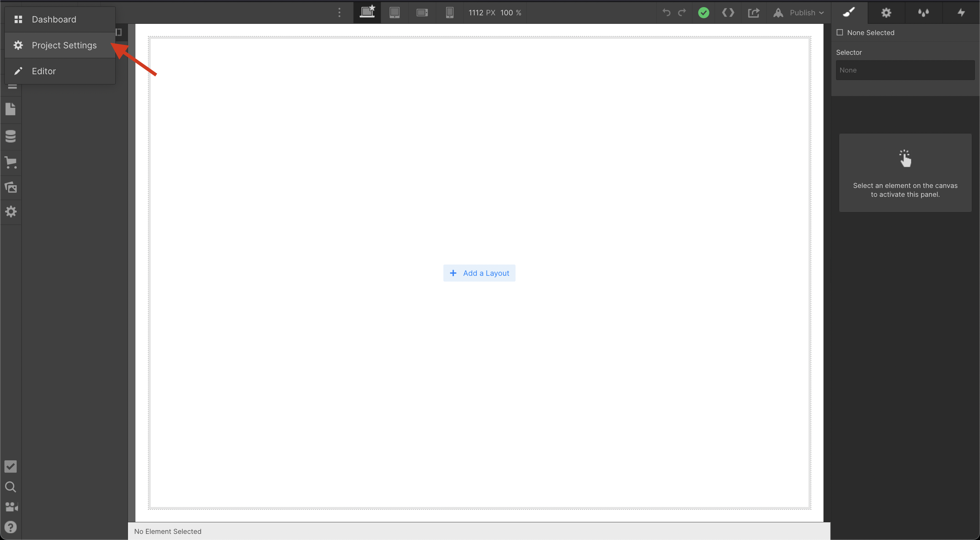Switch to mobile portrait breakpoint

[x=450, y=12]
